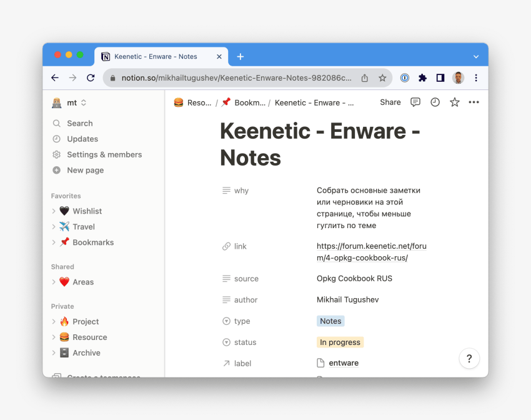Click the browser address bar URL
Screen dimensions: 531x420
236,78
